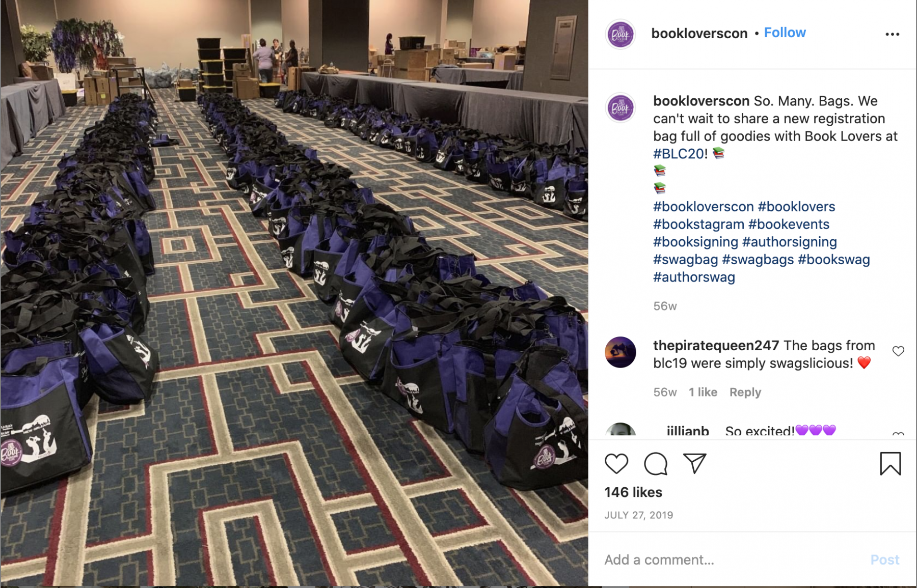Screen dimensions: 917x588
Task: Open bookloverscon username in the header
Action: [x=699, y=33]
